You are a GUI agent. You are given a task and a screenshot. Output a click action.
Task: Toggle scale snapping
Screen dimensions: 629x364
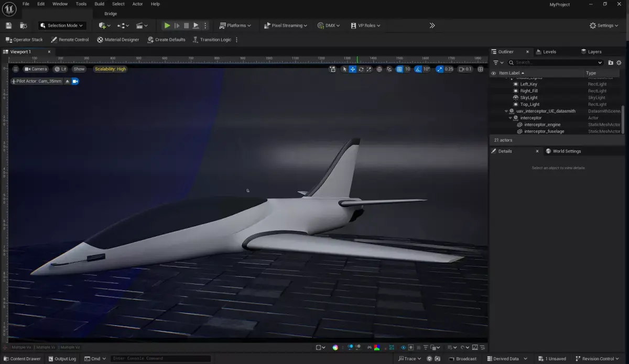439,69
